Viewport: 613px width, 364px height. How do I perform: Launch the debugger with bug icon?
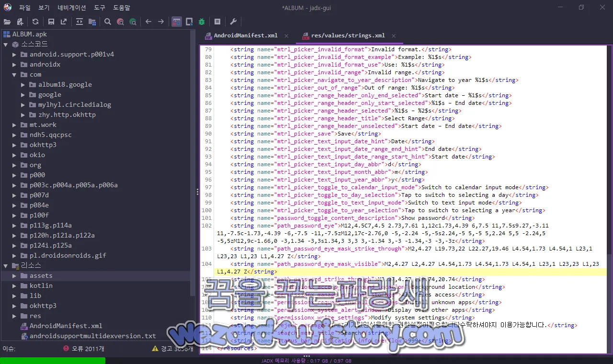201,21
